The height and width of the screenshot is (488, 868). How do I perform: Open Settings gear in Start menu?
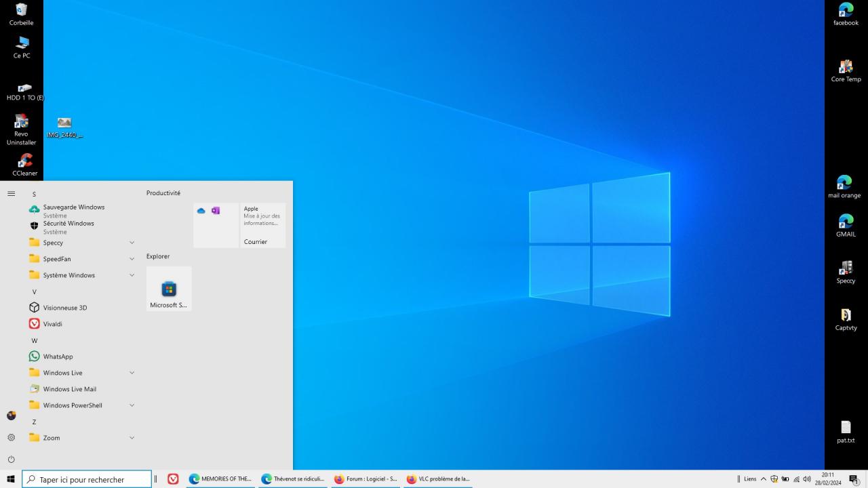pyautogui.click(x=11, y=437)
